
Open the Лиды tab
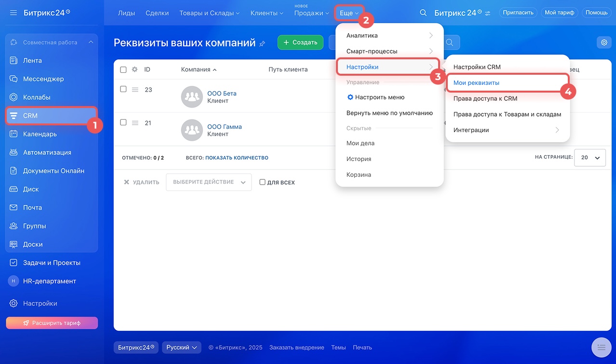coord(126,13)
